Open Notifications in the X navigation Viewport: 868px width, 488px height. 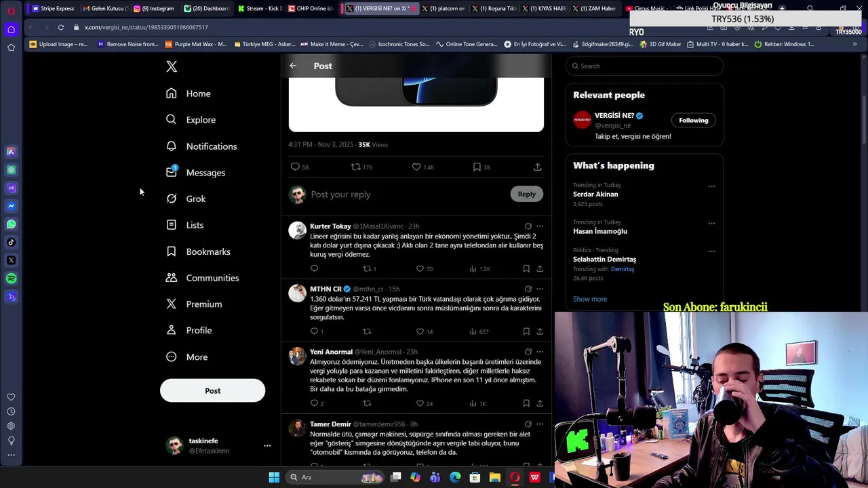(x=201, y=146)
